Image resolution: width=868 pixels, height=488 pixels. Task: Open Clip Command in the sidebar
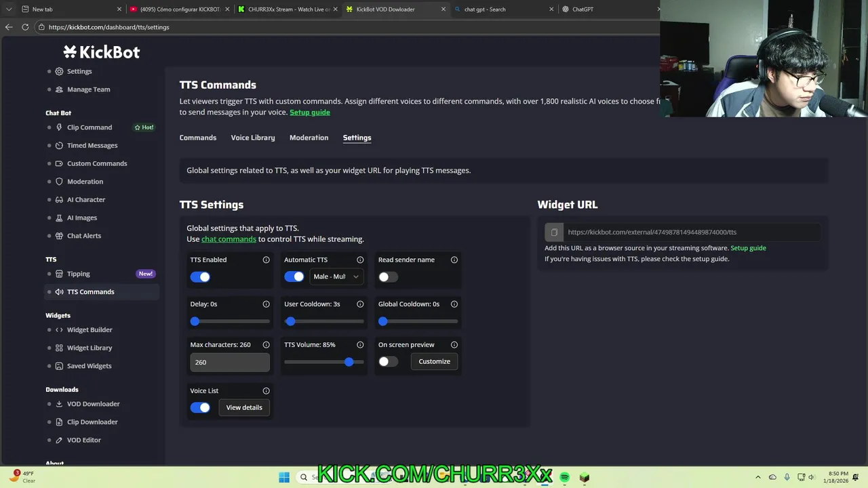tap(90, 127)
